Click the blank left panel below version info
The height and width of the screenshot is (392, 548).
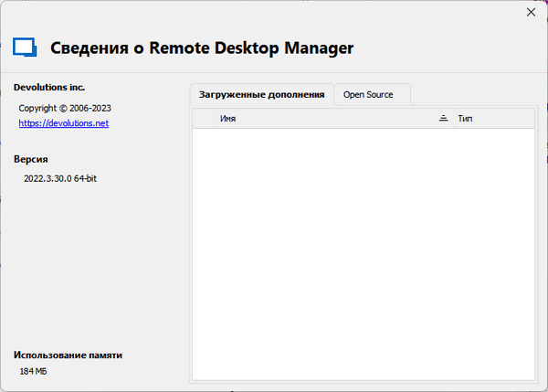(x=91, y=265)
